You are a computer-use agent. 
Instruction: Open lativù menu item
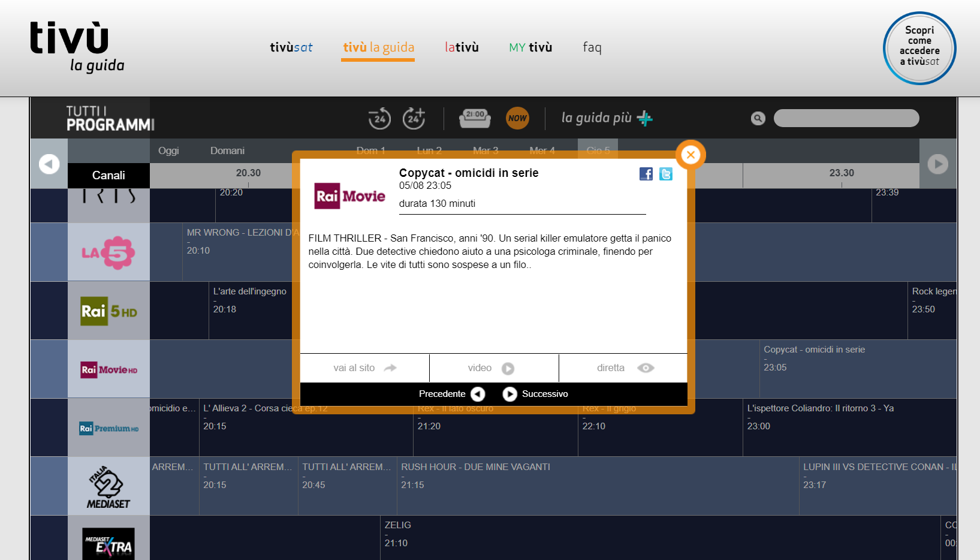pyautogui.click(x=462, y=47)
